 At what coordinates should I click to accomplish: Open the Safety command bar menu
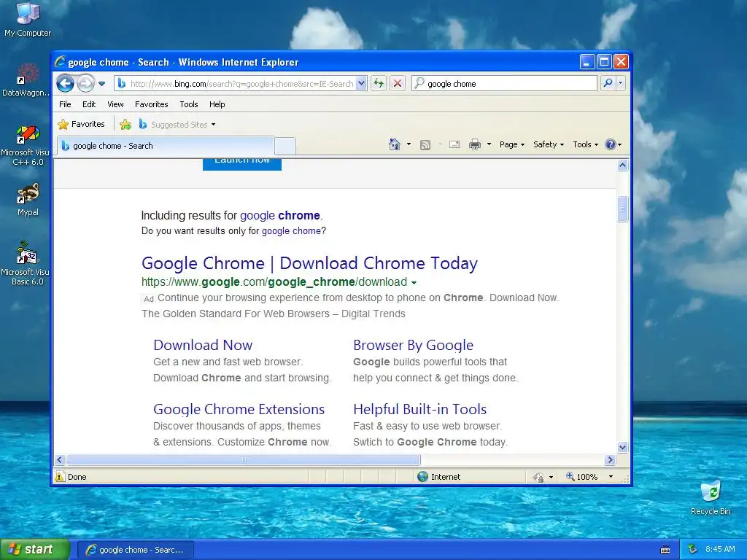pos(549,144)
